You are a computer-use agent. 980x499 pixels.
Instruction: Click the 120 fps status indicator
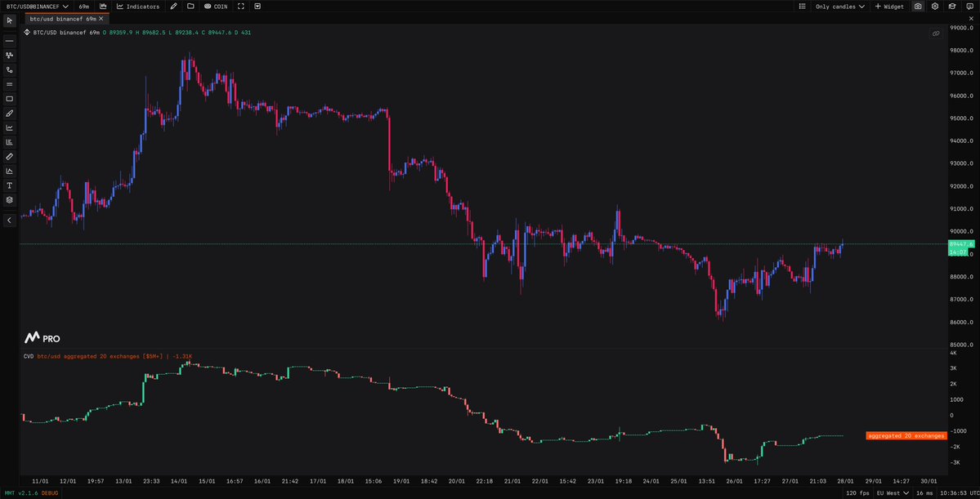(x=857, y=493)
